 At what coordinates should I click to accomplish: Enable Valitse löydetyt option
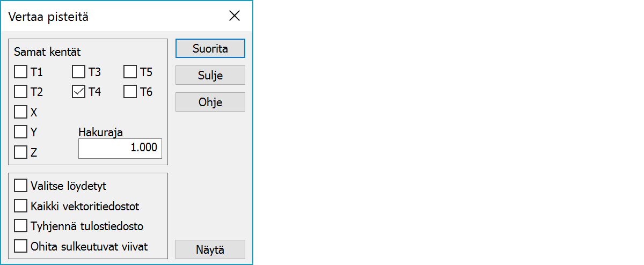point(21,186)
